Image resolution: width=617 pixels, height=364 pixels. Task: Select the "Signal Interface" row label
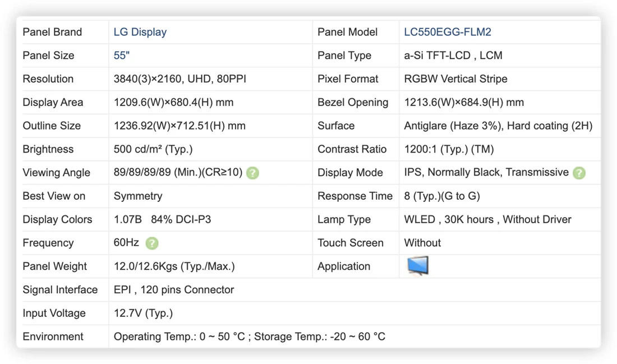[60, 289]
